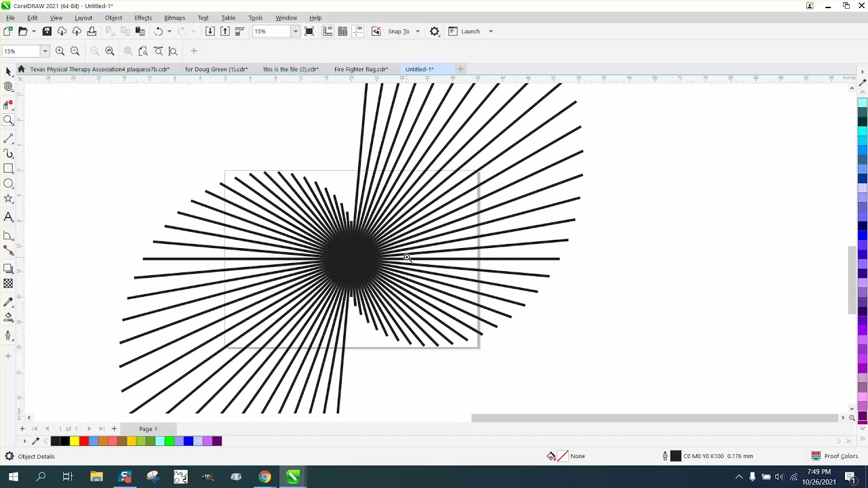This screenshot has height=488, width=868.
Task: Click the Print icon
Action: 92,31
